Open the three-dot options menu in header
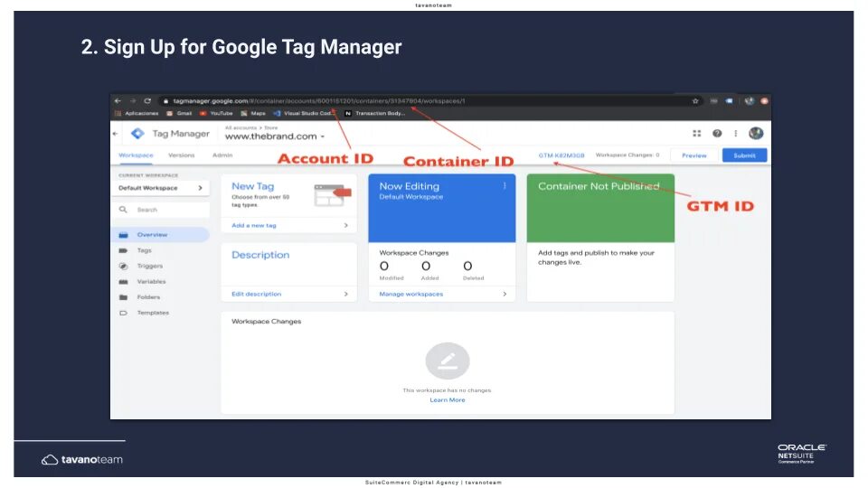Image resolution: width=868 pixels, height=488 pixels. coord(736,134)
